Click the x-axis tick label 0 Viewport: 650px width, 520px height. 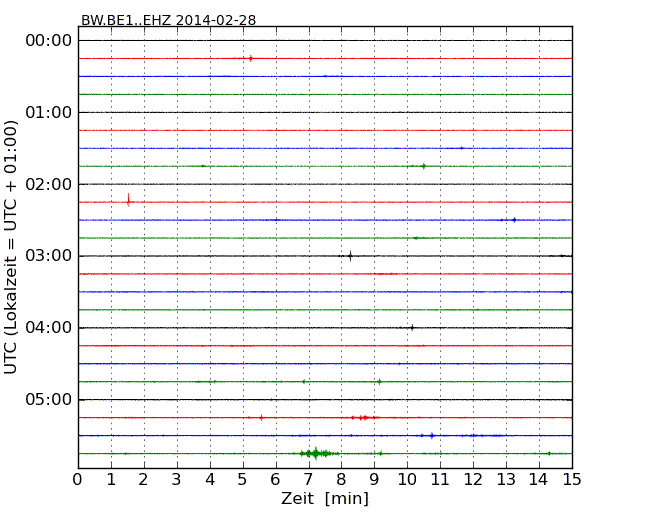[78, 480]
